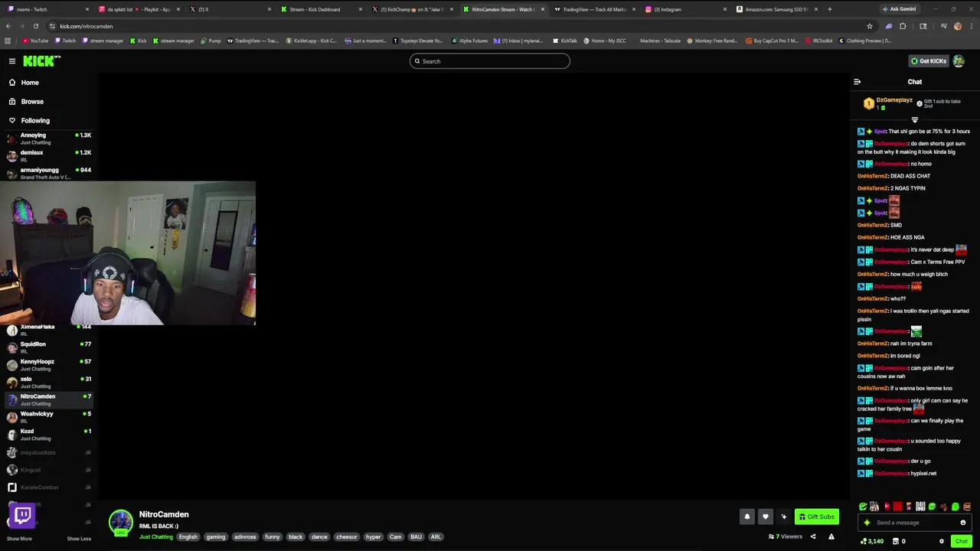Viewport: 980px width, 551px height.
Task: Open chat settings gear icon
Action: pyautogui.click(x=942, y=541)
